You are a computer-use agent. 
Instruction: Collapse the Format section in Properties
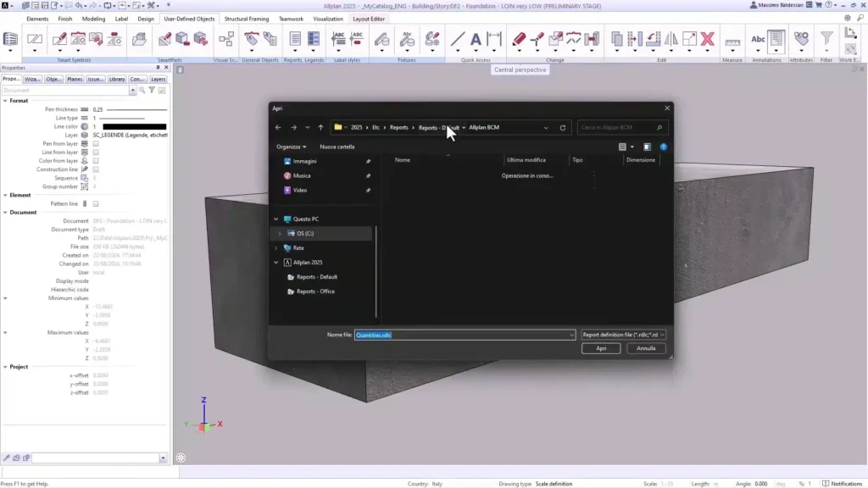(5, 99)
